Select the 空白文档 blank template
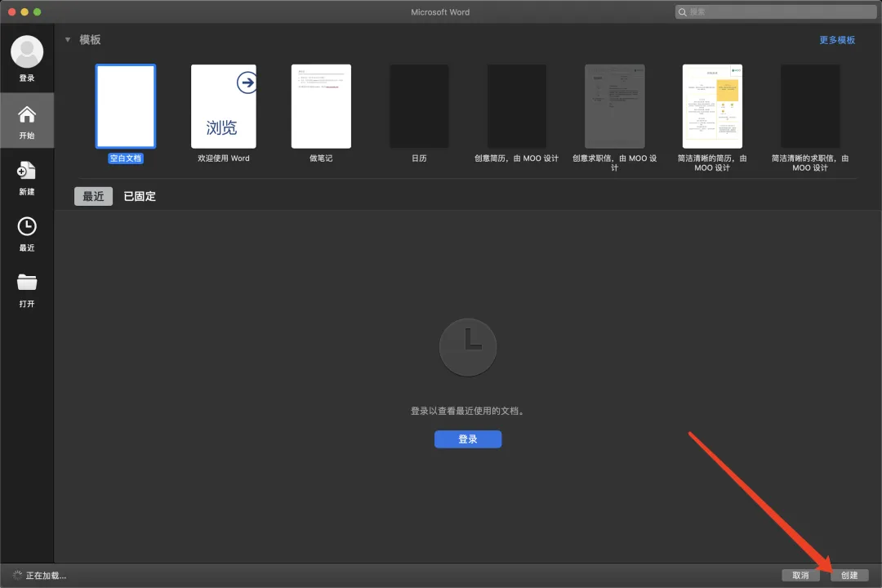The width and height of the screenshot is (882, 588). pyautogui.click(x=126, y=106)
